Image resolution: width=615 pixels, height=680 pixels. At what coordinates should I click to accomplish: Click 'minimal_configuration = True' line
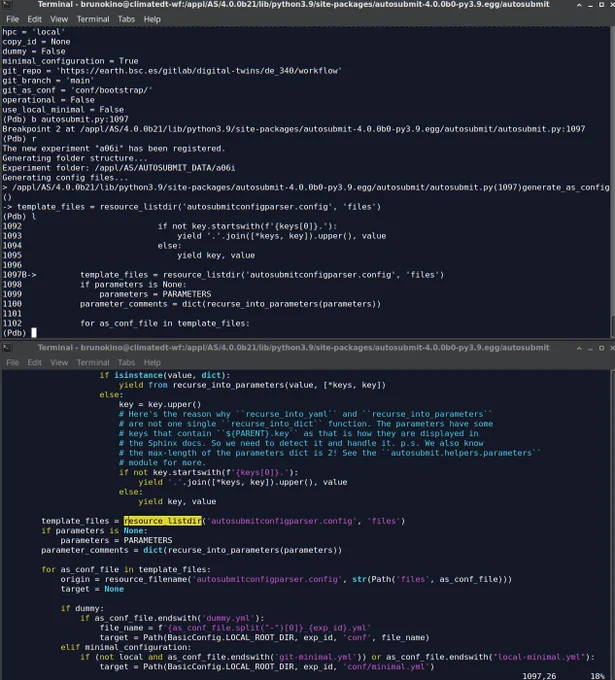70,61
